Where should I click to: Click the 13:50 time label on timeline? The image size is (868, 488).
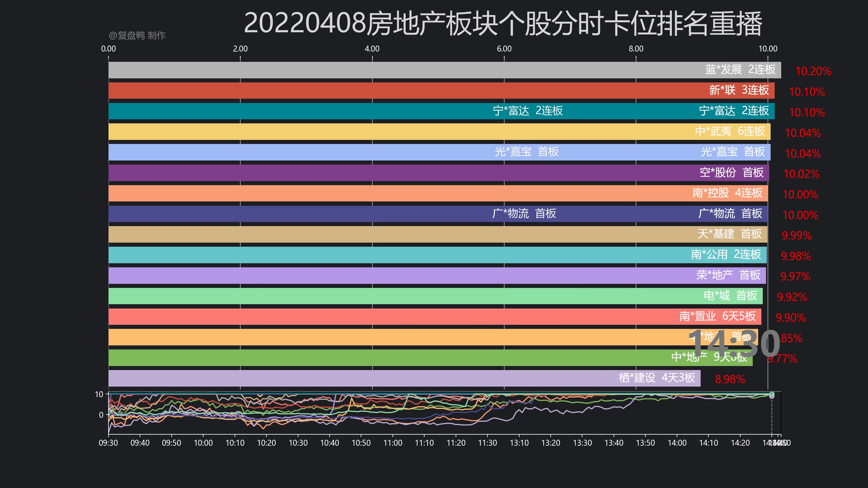point(645,442)
